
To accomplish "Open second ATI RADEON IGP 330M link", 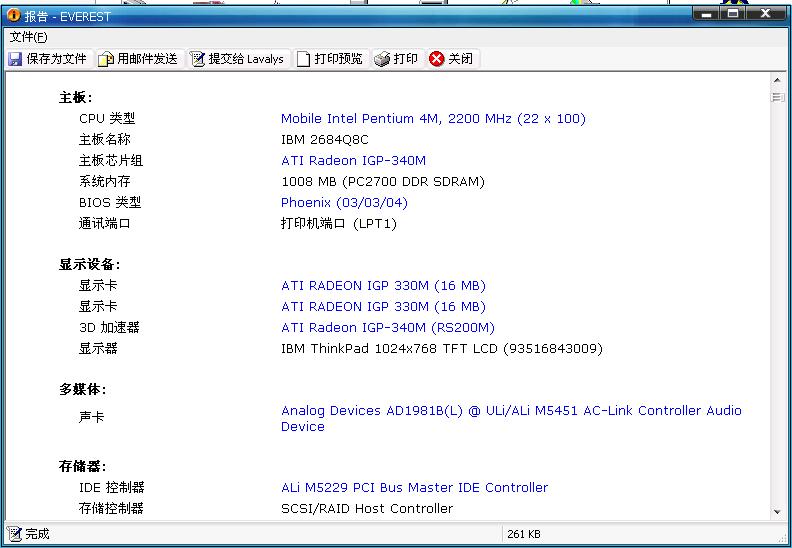I will (x=383, y=307).
